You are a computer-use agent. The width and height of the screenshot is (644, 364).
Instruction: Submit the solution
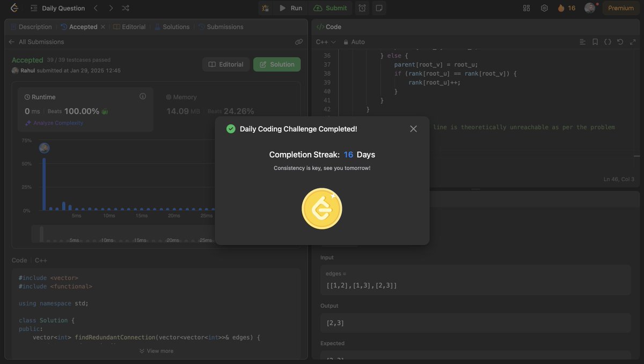(x=331, y=8)
